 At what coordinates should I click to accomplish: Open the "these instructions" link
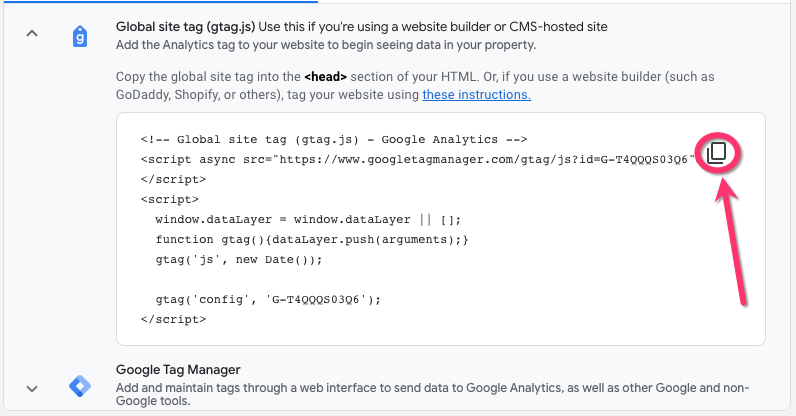[476, 95]
